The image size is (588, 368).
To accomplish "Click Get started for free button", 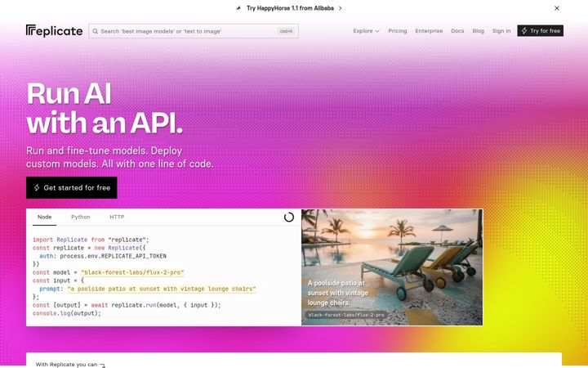I will [72, 188].
